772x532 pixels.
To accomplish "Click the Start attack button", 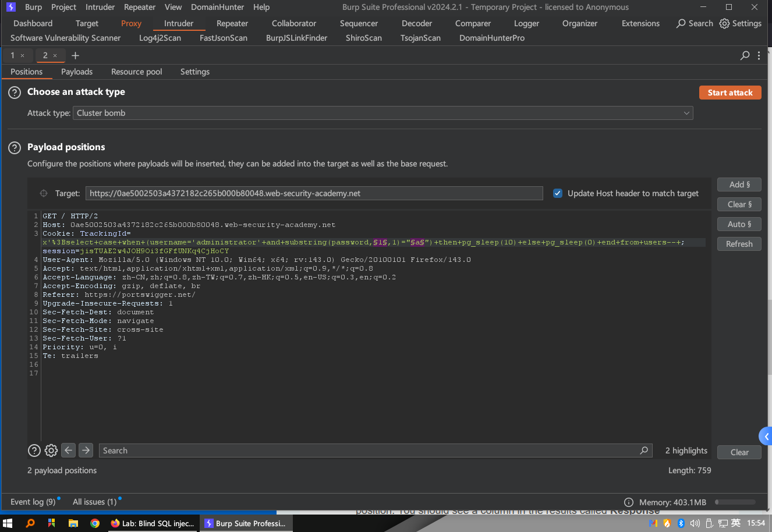I will pos(730,93).
